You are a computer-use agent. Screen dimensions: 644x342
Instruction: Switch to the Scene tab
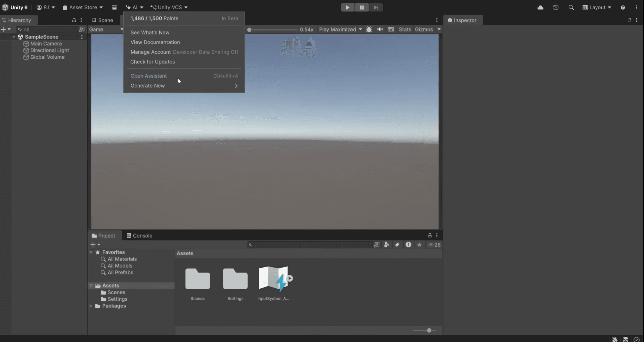103,20
